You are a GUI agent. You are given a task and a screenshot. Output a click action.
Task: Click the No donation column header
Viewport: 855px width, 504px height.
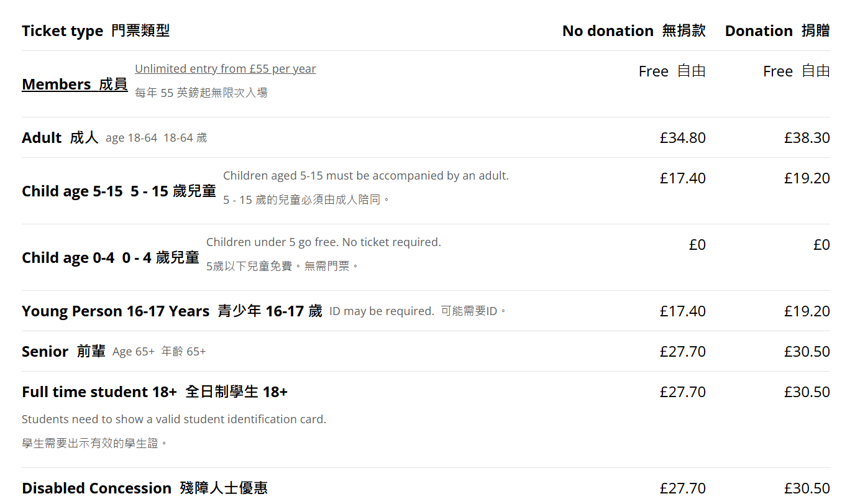click(634, 31)
